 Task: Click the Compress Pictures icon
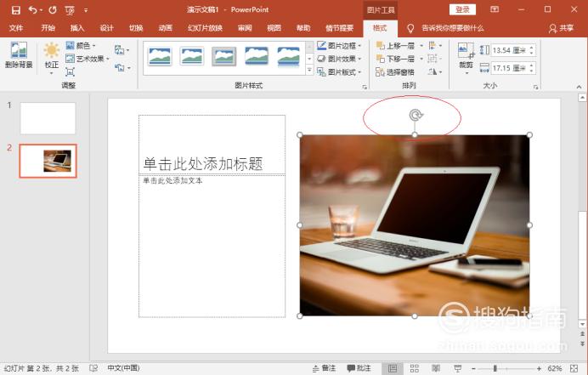(70, 71)
